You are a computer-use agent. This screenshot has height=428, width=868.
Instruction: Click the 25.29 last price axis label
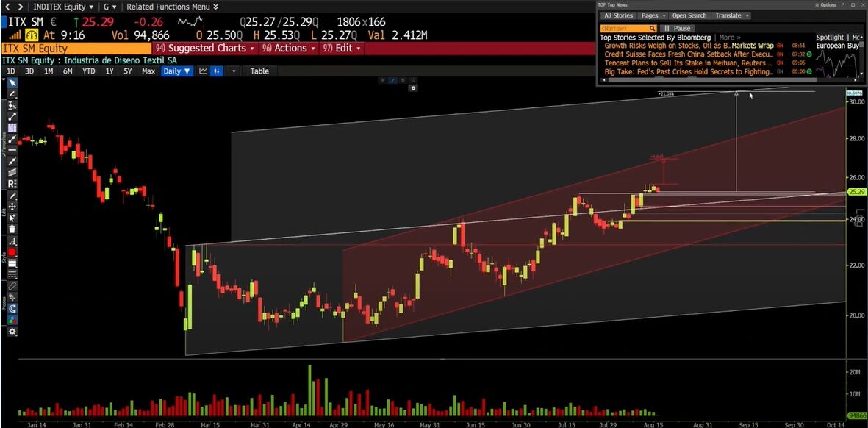click(856, 192)
